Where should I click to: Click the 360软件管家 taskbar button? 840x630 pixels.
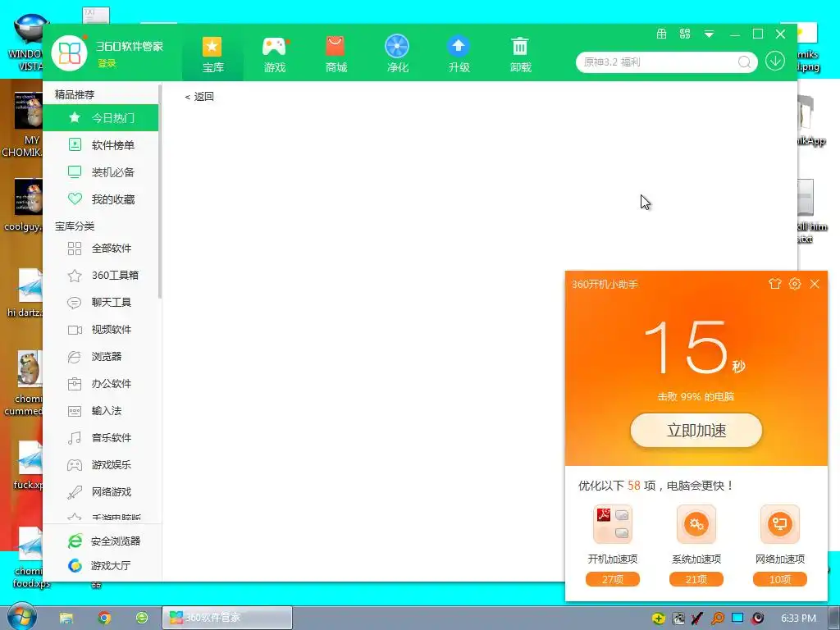227,618
